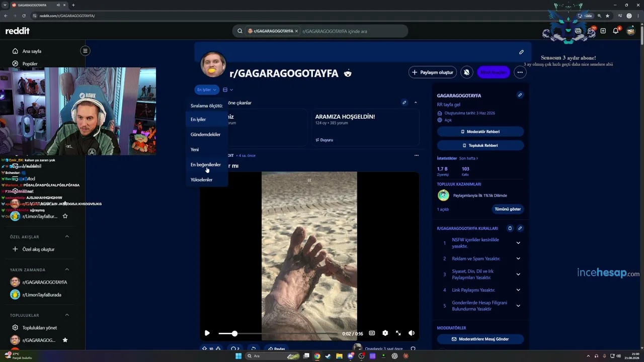Reload the page in Chrome
This screenshot has height=362, width=644.
tap(24, 16)
